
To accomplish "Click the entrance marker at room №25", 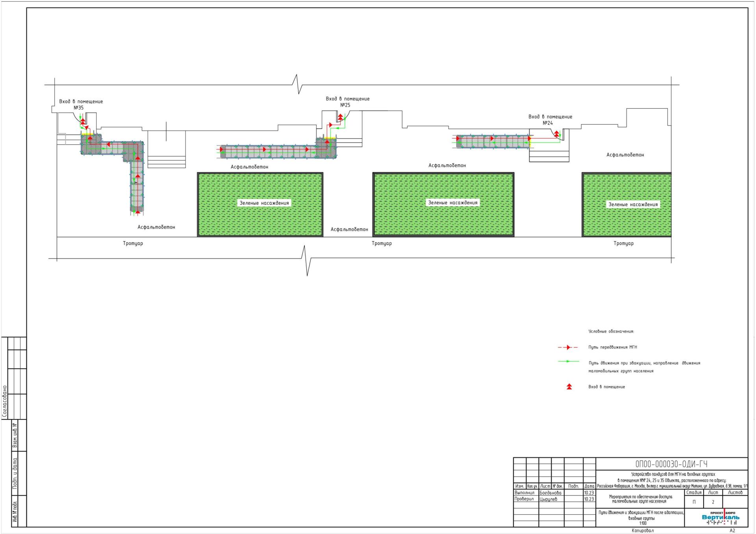I will pos(340,117).
